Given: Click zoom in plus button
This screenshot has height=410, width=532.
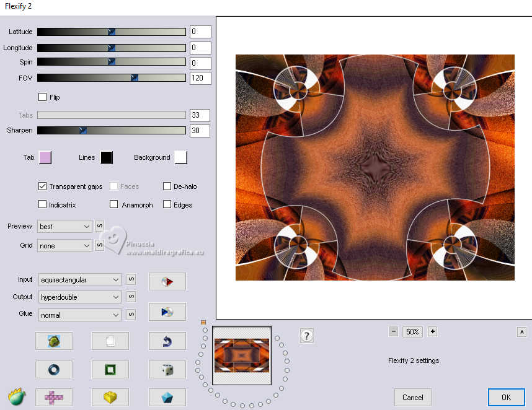Looking at the screenshot, I should 433,331.
